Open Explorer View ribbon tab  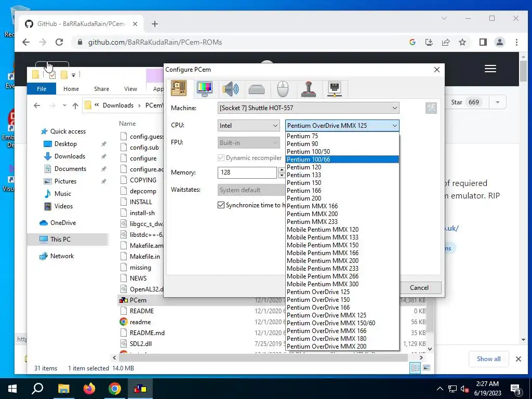coord(130,88)
